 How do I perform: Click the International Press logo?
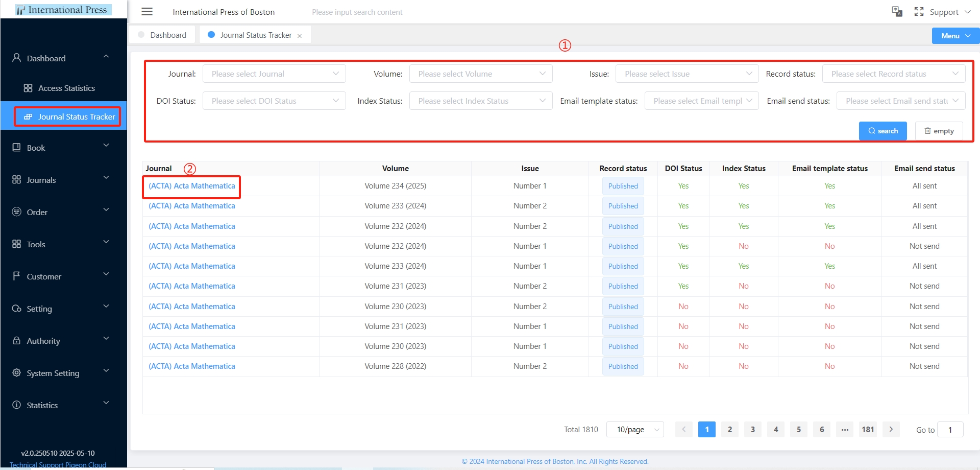(x=63, y=10)
